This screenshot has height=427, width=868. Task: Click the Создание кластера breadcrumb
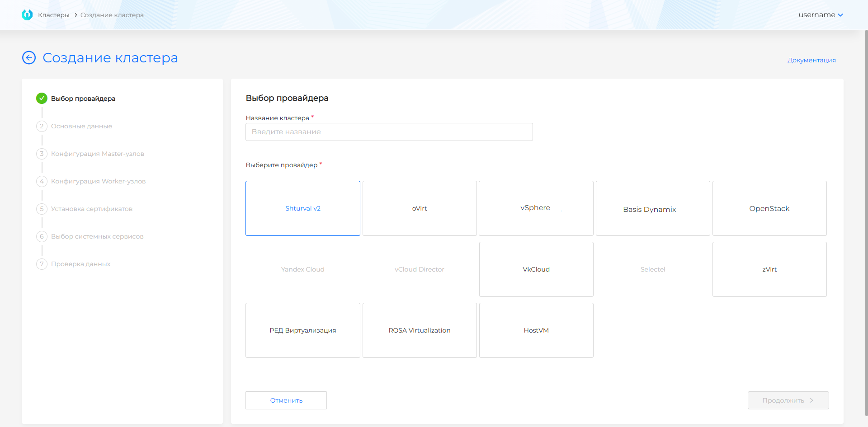click(x=112, y=15)
